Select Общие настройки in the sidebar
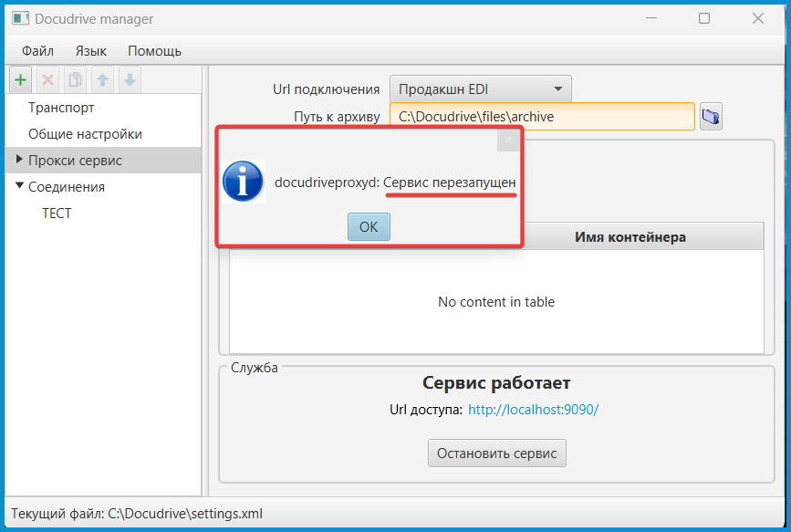This screenshot has width=791, height=532. pyautogui.click(x=85, y=134)
